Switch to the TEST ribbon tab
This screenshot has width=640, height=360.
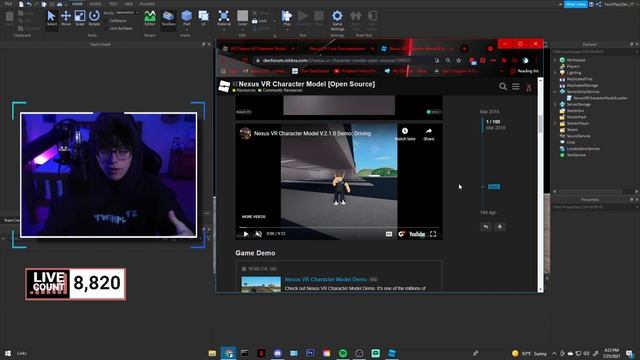point(113,4)
